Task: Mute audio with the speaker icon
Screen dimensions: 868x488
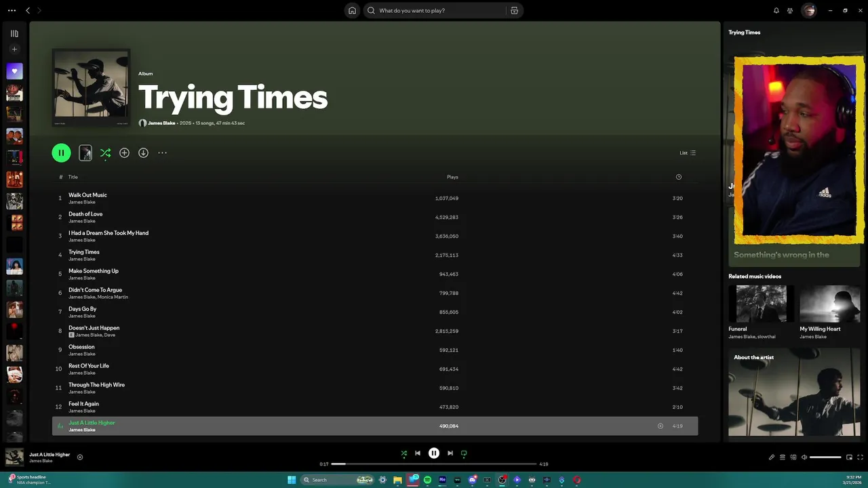Action: (804, 457)
